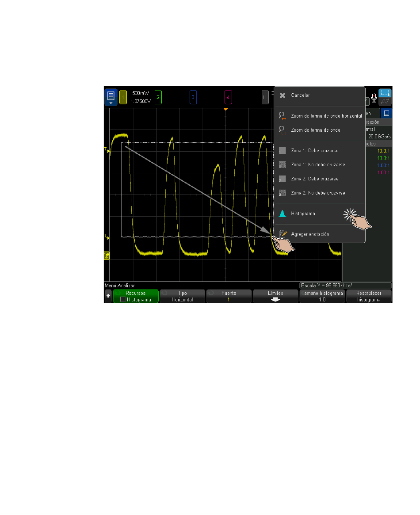Open the Tipo Horizontal softkey
This screenshot has height=515, width=420.
[182, 296]
